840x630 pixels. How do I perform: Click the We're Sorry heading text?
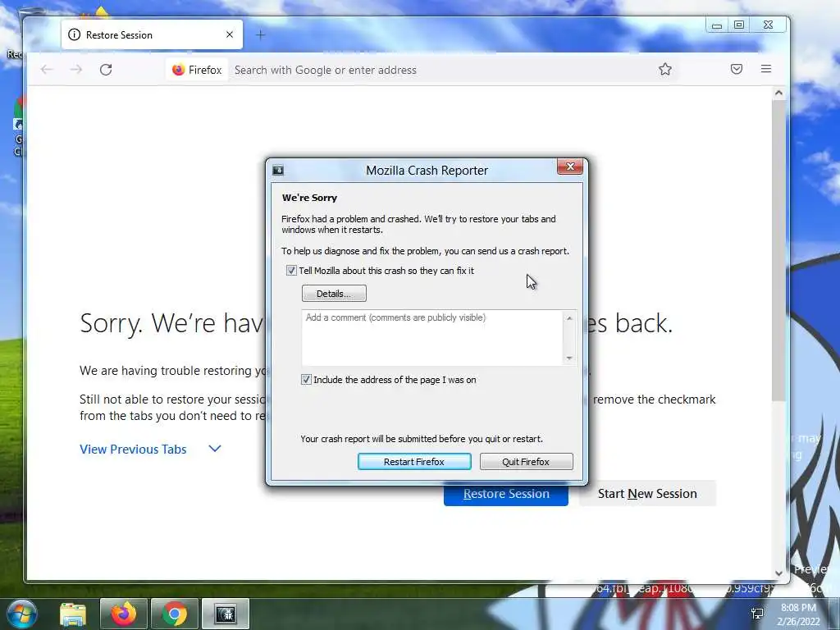309,198
